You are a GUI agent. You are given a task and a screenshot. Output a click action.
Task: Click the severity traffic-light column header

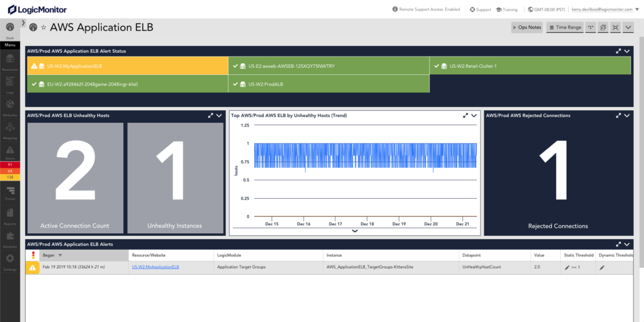pyautogui.click(x=33, y=255)
